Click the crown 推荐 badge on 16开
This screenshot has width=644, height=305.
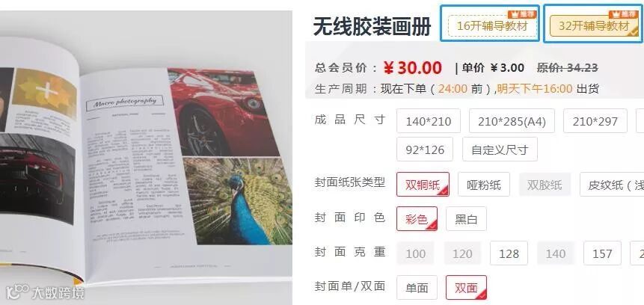(522, 14)
